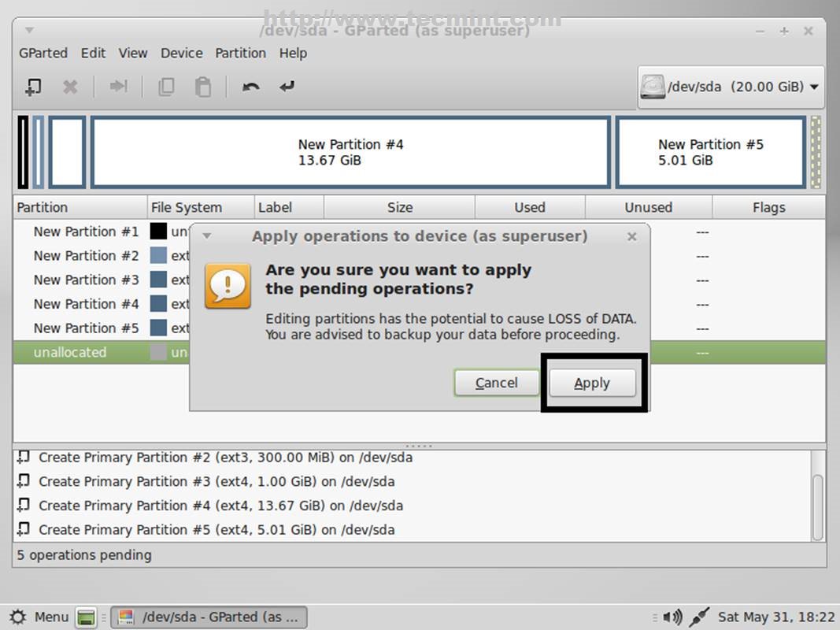This screenshot has height=630, width=840.
Task: Select New Partition #4 row in table
Action: coord(419,304)
